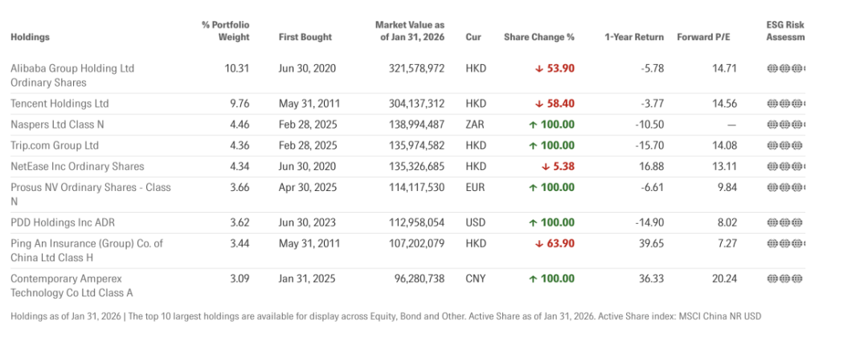Image resolution: width=868 pixels, height=338 pixels.
Task: Click the red down arrow beside 63.90
Action: pyautogui.click(x=539, y=243)
